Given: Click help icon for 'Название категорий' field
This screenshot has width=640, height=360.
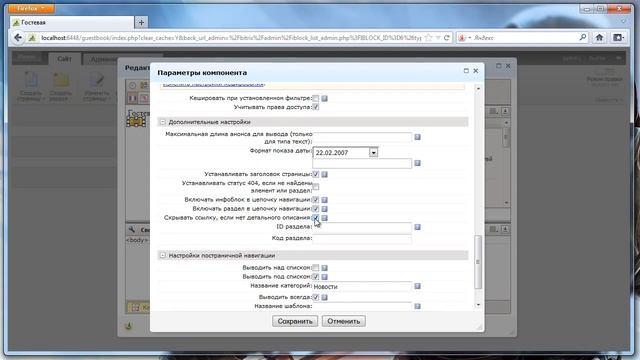Looking at the screenshot, I should pyautogui.click(x=417, y=286).
